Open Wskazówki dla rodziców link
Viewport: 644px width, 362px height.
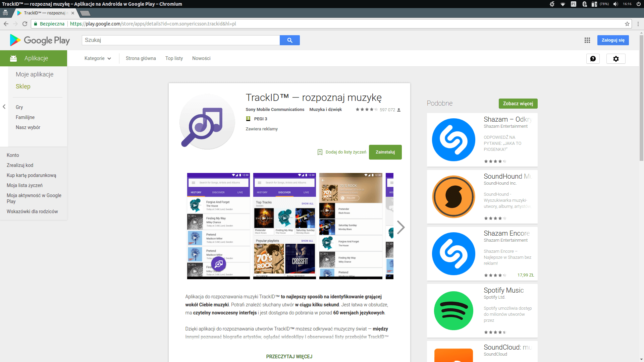click(32, 212)
